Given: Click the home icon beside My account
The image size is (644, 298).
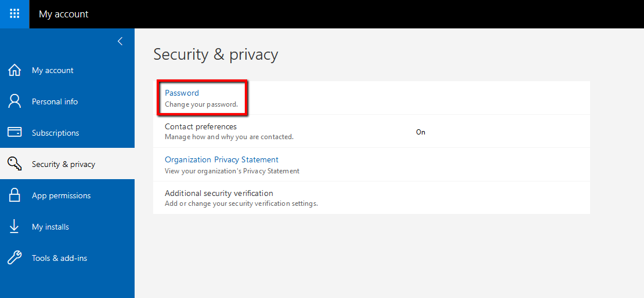Looking at the screenshot, I should (15, 70).
